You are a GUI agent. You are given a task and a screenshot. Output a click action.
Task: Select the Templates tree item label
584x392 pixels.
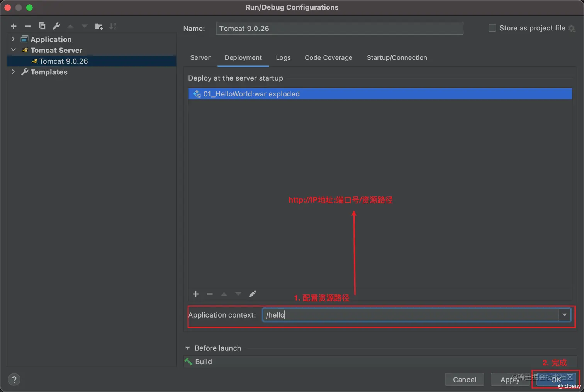(x=49, y=72)
